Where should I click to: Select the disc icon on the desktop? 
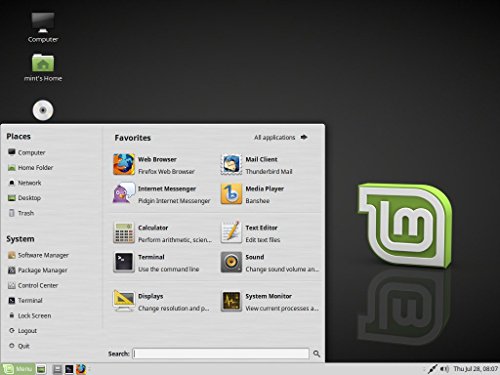click(x=43, y=110)
